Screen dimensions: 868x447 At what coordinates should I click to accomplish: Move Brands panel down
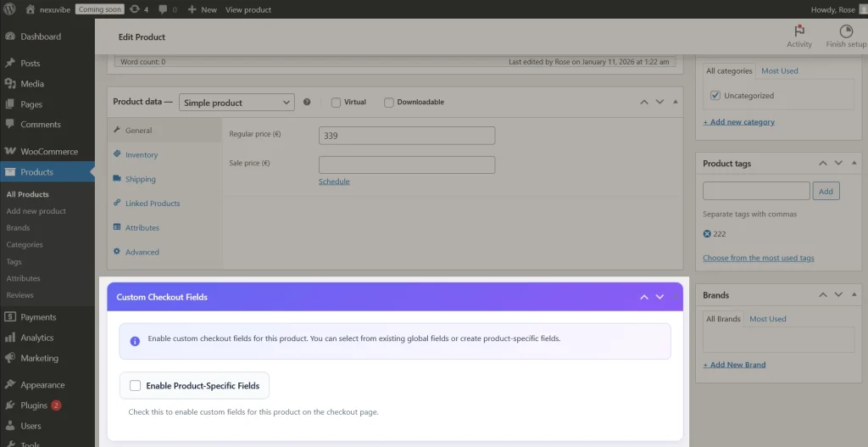(838, 294)
